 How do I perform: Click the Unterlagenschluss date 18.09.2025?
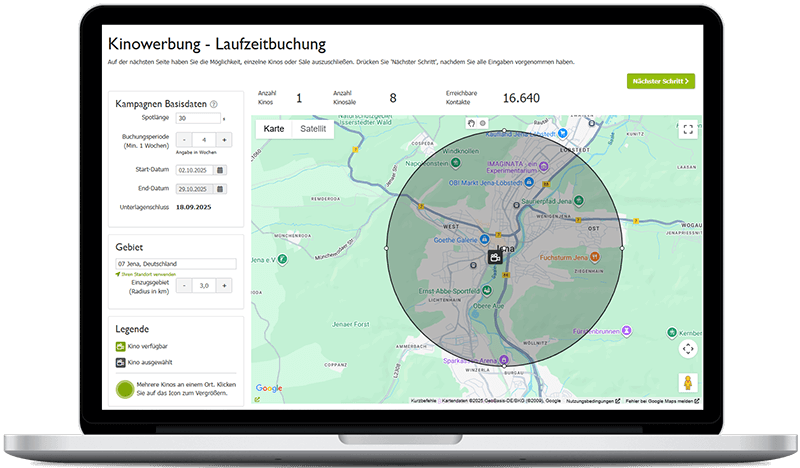click(193, 207)
